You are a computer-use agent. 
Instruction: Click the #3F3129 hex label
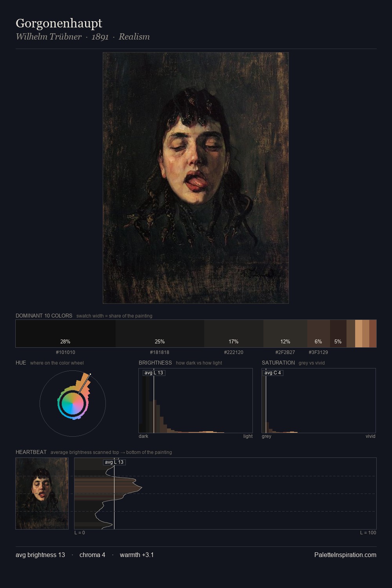318,352
